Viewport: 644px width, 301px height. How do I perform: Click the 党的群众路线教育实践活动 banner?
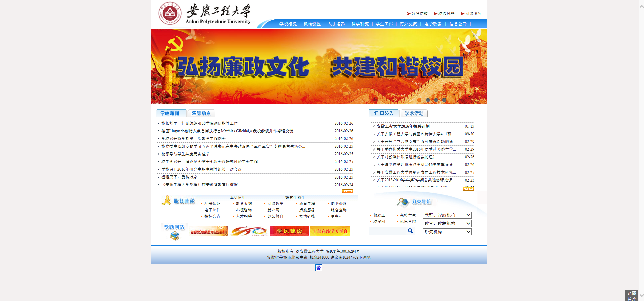click(208, 231)
